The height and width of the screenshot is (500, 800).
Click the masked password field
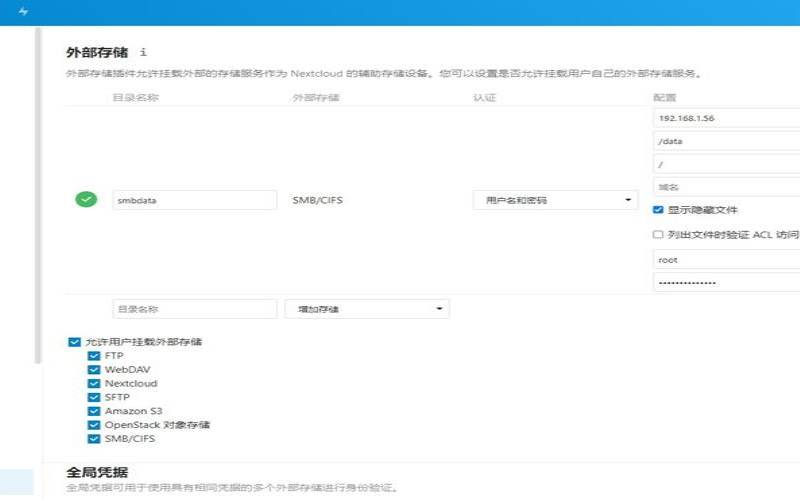(x=727, y=282)
